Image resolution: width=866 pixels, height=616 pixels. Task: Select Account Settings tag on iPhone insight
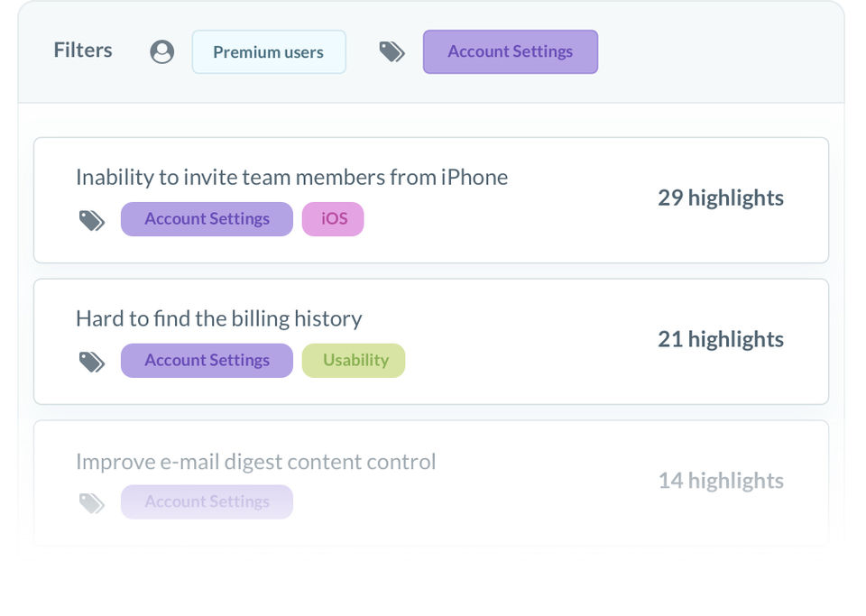[x=207, y=219]
